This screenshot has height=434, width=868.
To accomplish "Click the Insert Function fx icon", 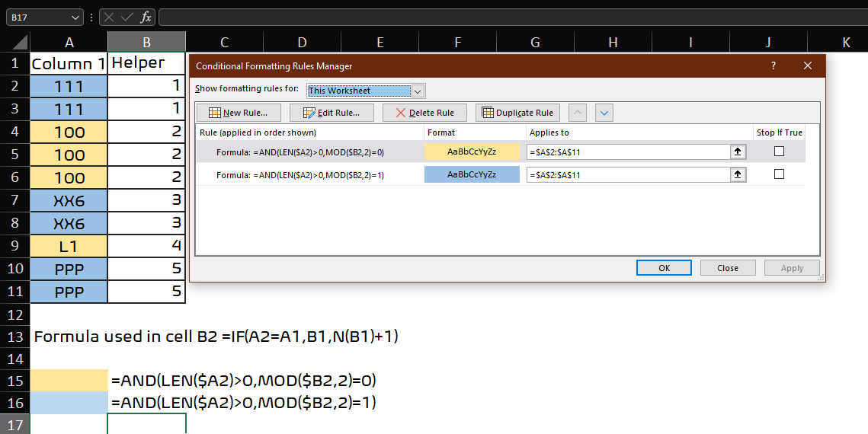I will pyautogui.click(x=146, y=18).
